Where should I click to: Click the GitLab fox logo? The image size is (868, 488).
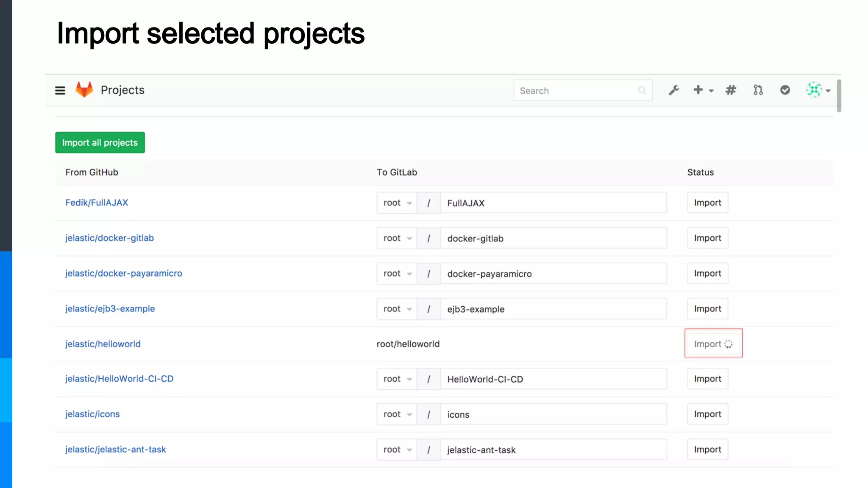84,89
